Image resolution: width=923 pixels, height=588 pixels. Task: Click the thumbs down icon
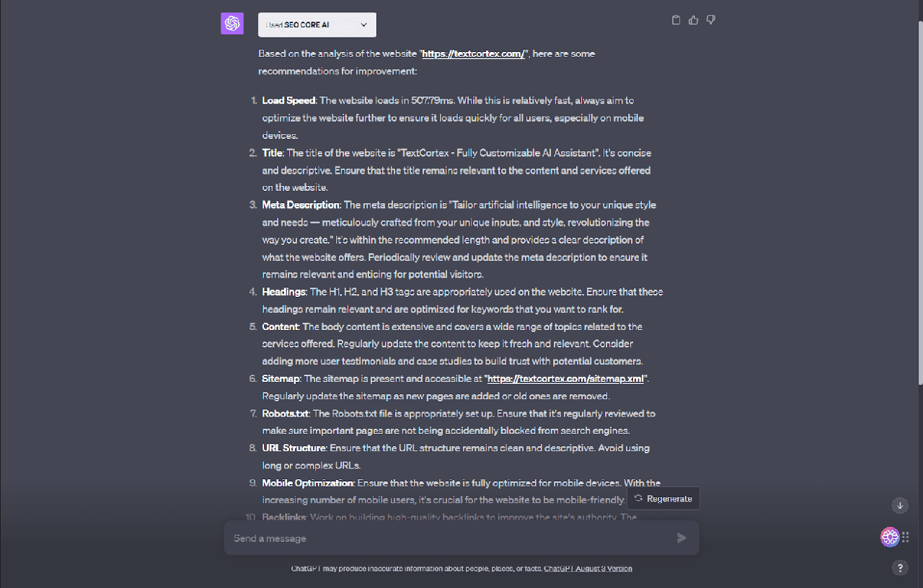(x=711, y=20)
